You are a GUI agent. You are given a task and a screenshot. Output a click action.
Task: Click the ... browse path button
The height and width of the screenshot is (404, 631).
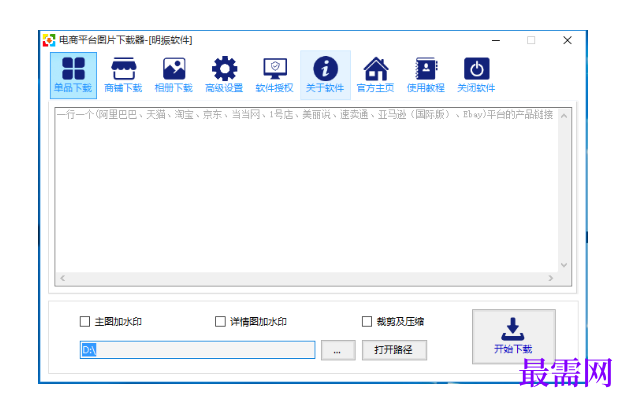click(x=338, y=350)
